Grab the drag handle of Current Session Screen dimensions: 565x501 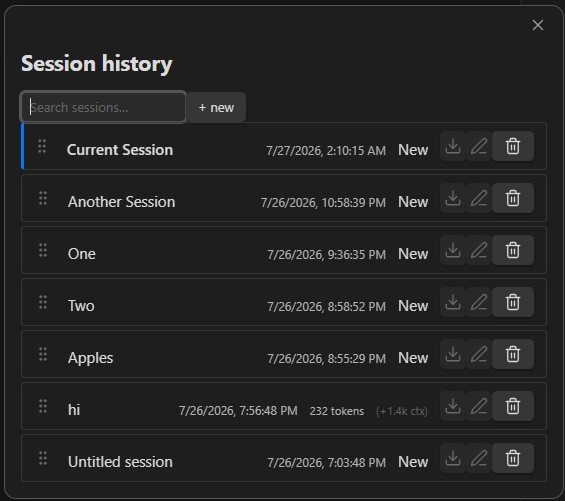pyautogui.click(x=42, y=146)
